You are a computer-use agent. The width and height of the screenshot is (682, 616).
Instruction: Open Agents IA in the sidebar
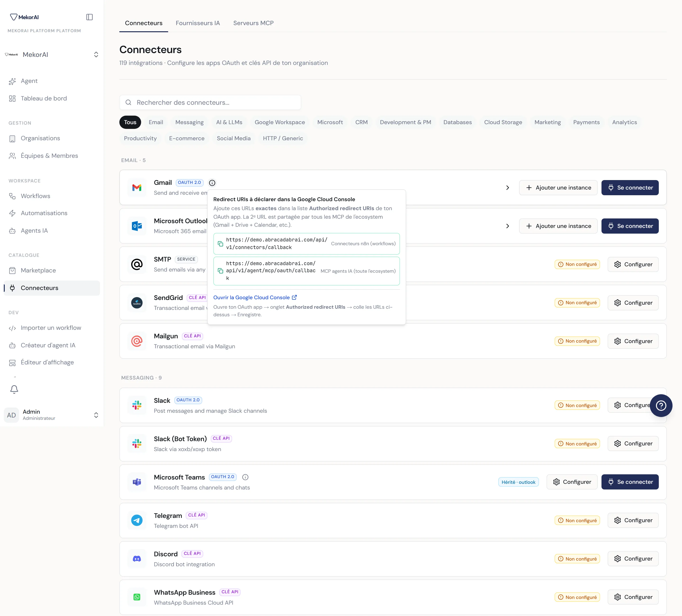point(52,231)
